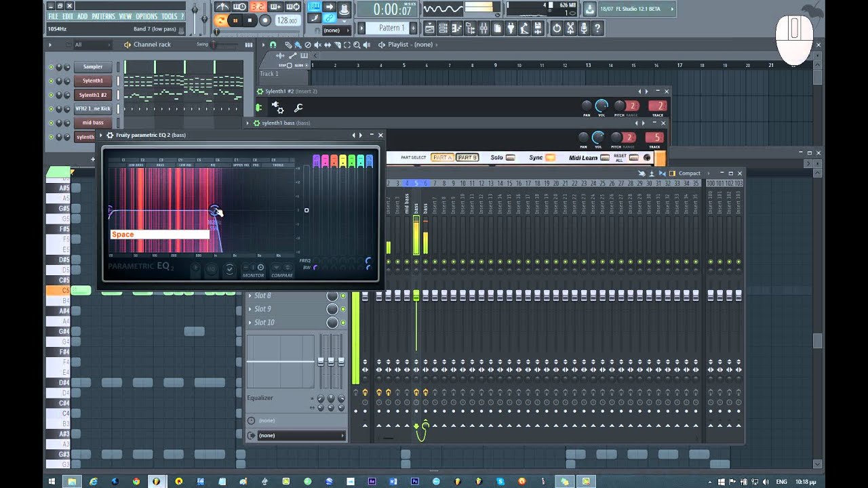The image size is (868, 488).
Task: Toggle pattern/song mode button
Action: pyautogui.click(x=221, y=20)
